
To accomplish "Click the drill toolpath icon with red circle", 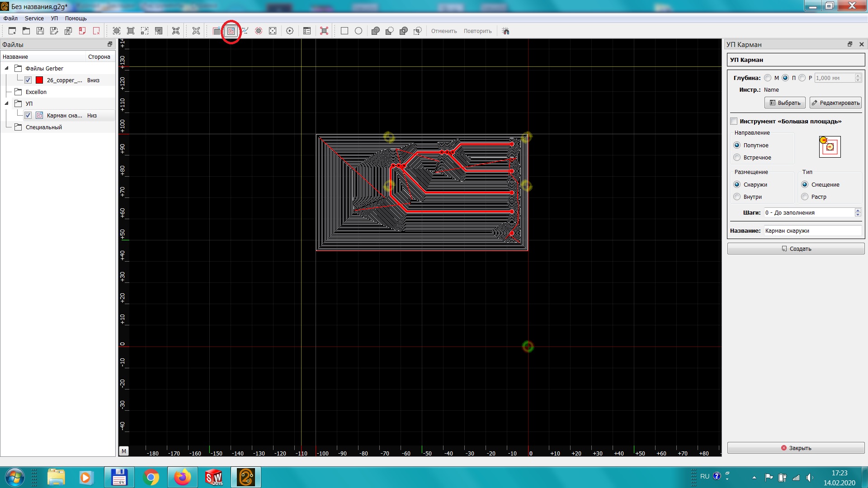I will [259, 31].
